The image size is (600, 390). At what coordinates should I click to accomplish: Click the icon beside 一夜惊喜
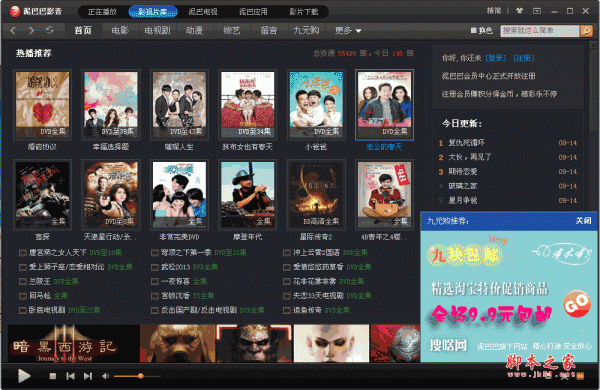pyautogui.click(x=155, y=281)
